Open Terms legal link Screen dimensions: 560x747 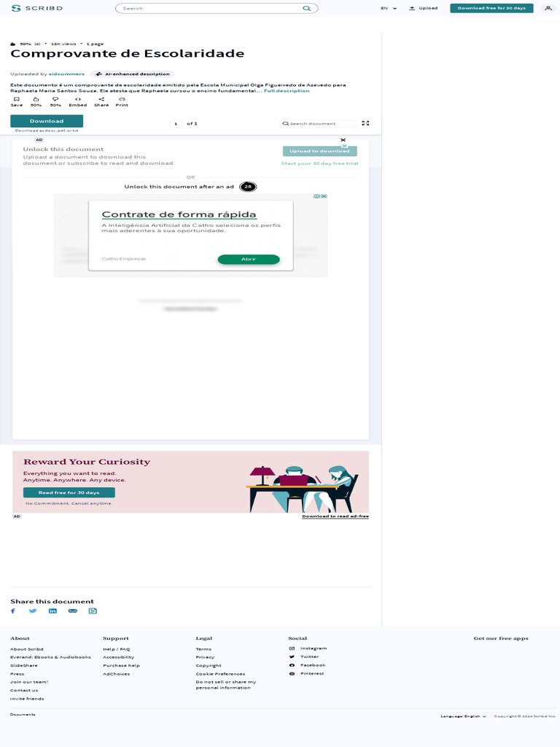pos(203,649)
